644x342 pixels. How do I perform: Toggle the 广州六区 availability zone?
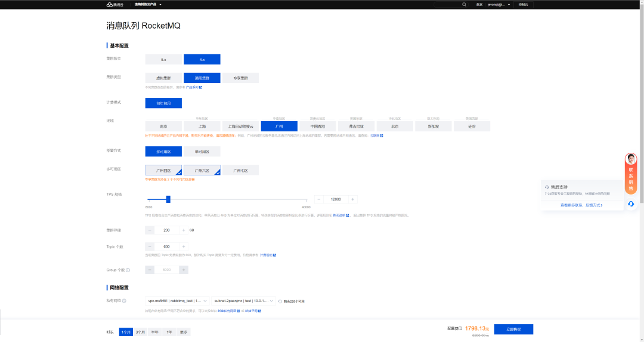[x=202, y=170]
